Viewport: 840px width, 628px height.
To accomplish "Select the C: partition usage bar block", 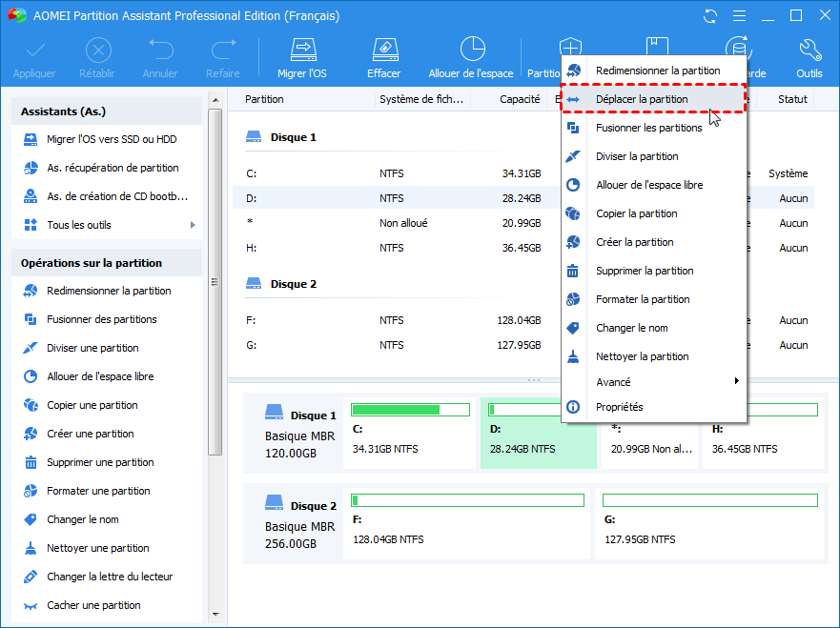I will (x=411, y=434).
